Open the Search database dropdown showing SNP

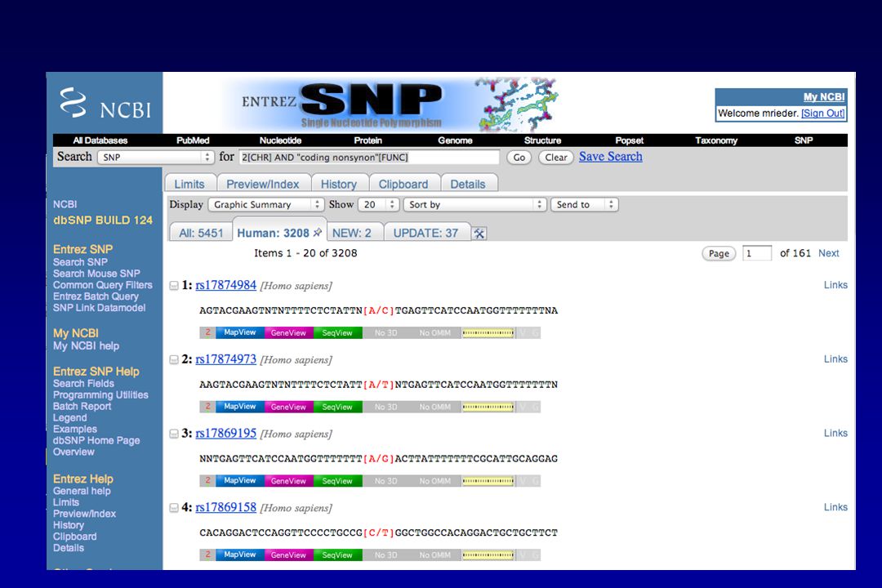coord(156,157)
